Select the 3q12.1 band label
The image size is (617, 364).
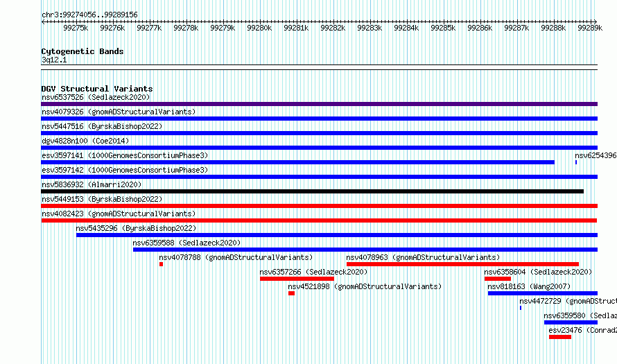click(54, 60)
